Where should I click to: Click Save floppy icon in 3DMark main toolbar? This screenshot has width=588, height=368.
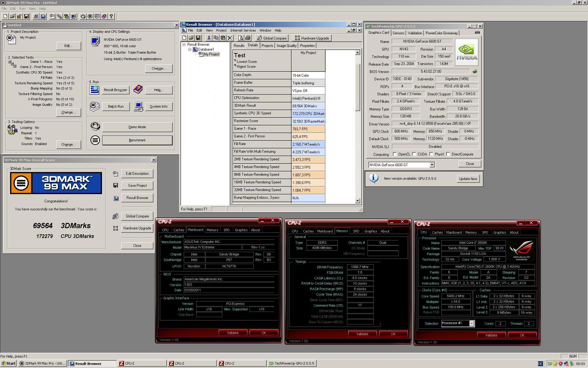tap(26, 17)
